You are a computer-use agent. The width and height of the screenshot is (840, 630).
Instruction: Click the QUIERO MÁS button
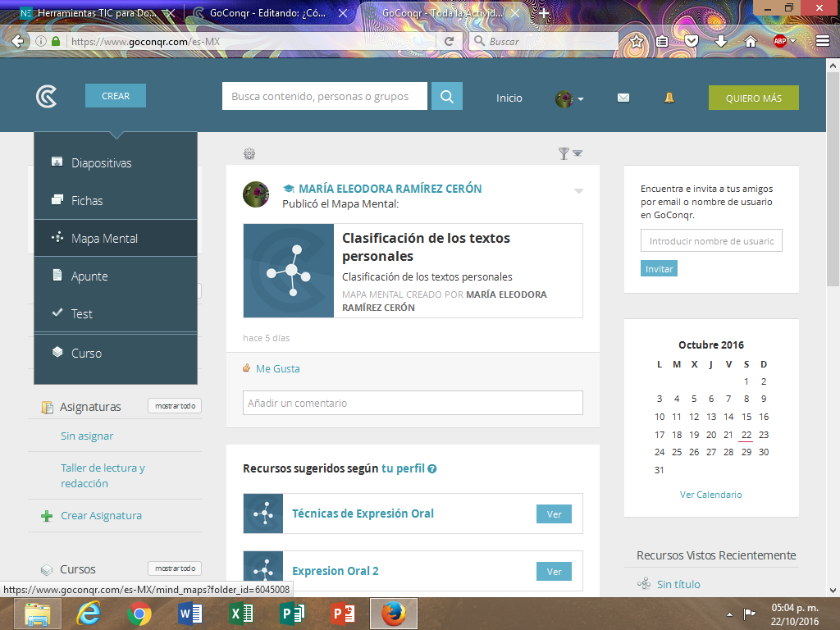click(x=753, y=98)
